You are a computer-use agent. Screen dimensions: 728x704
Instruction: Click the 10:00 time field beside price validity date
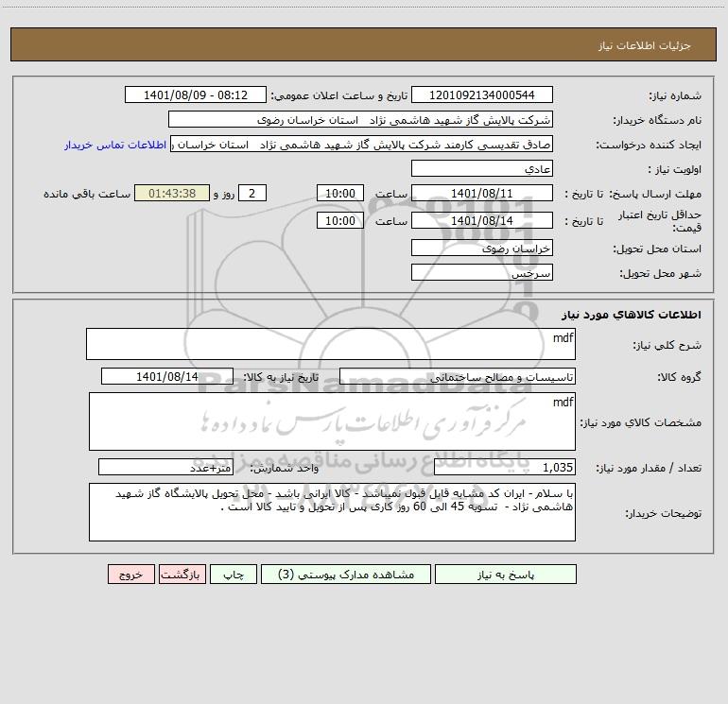click(339, 220)
